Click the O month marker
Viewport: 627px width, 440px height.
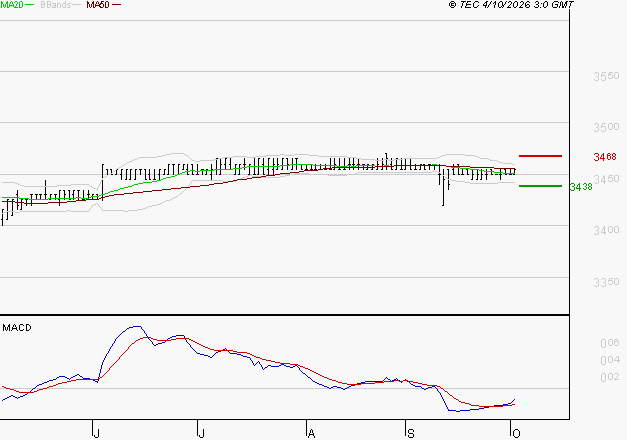[x=516, y=434]
